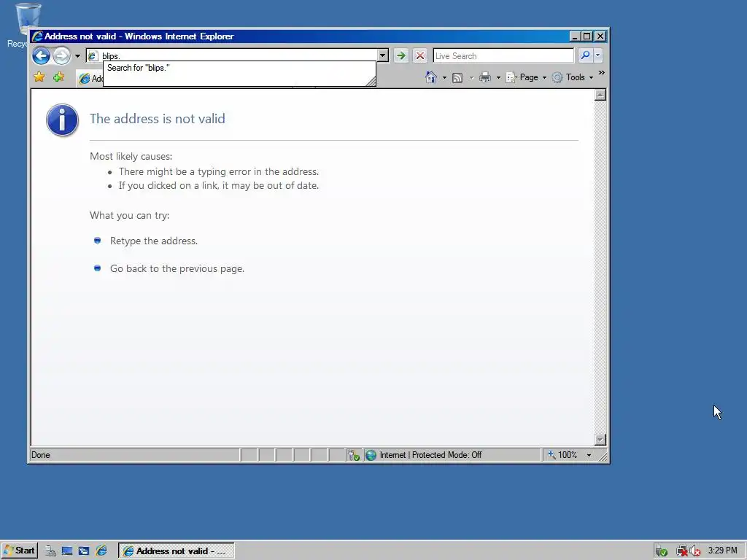The image size is (747, 560).
Task: Click the bullet before Go back
Action: pos(97,268)
